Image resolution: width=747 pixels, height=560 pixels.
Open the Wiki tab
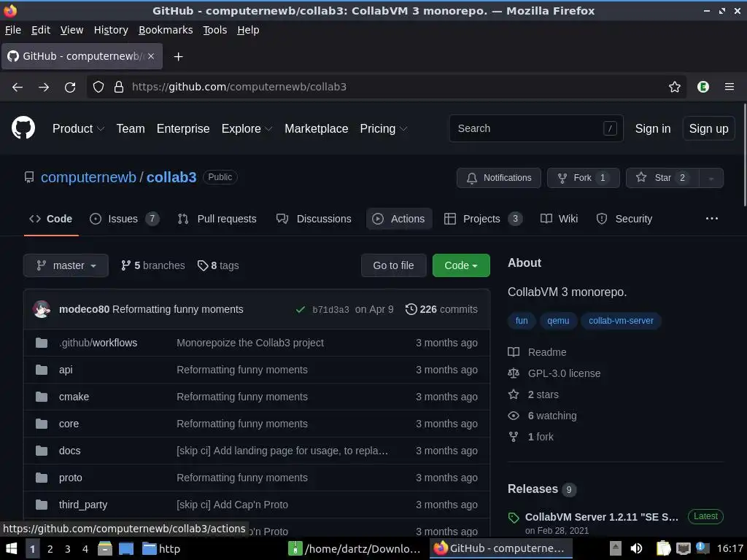click(x=560, y=219)
